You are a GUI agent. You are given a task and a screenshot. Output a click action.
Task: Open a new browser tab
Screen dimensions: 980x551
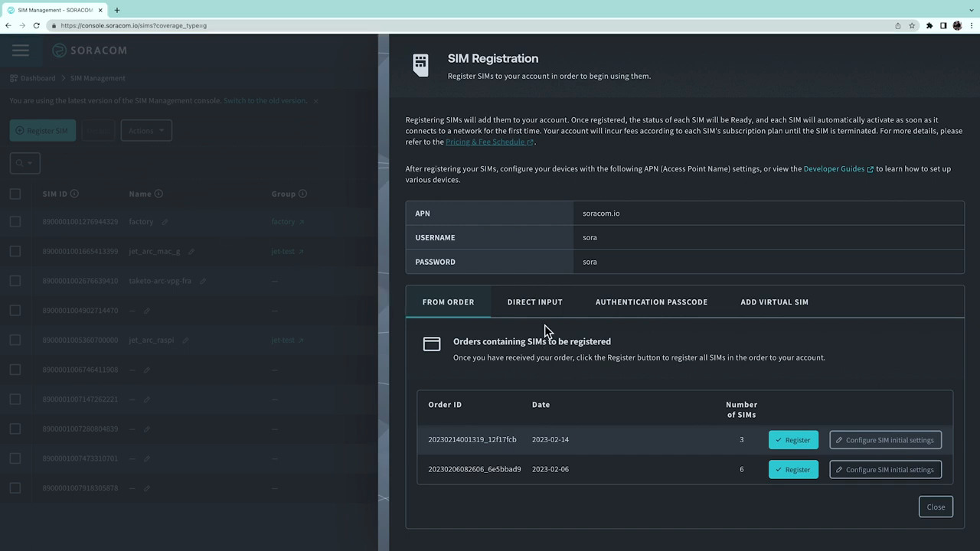pos(116,10)
